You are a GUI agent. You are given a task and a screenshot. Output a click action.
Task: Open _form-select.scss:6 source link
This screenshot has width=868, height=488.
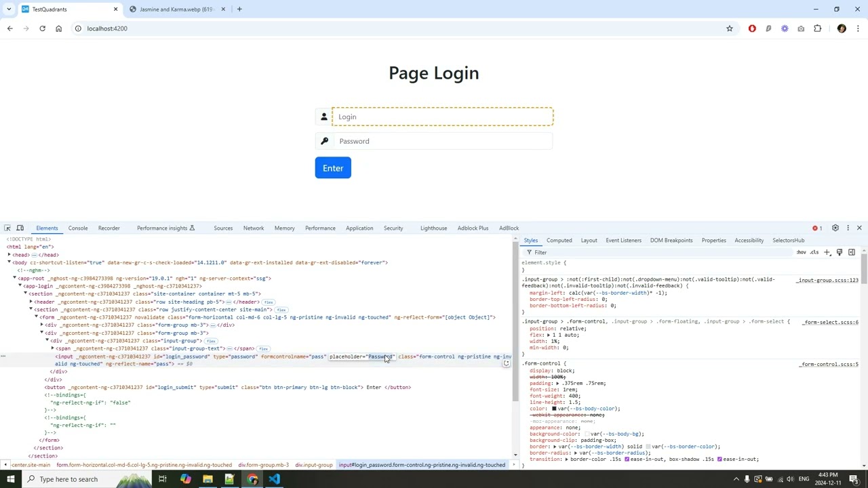[831, 323]
